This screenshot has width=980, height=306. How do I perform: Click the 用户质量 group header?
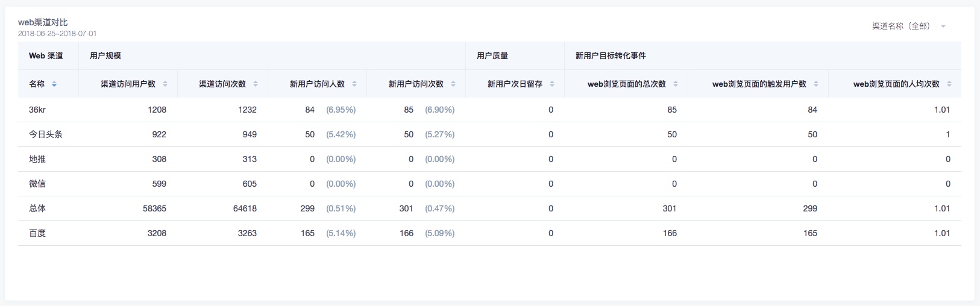point(492,55)
